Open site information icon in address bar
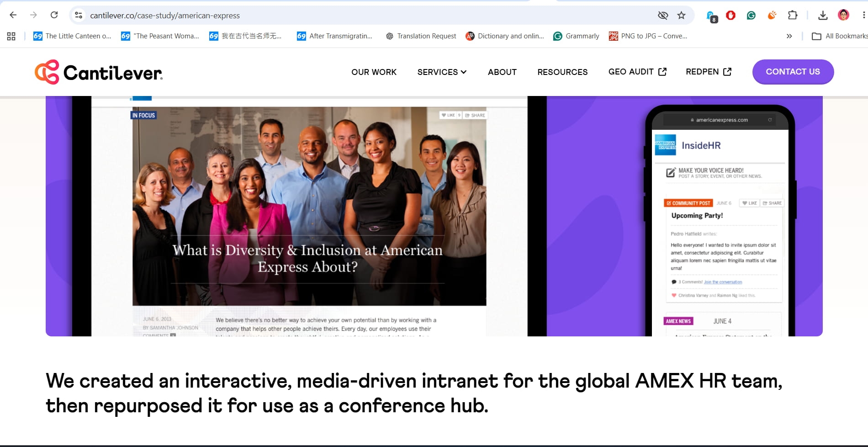 tap(79, 15)
